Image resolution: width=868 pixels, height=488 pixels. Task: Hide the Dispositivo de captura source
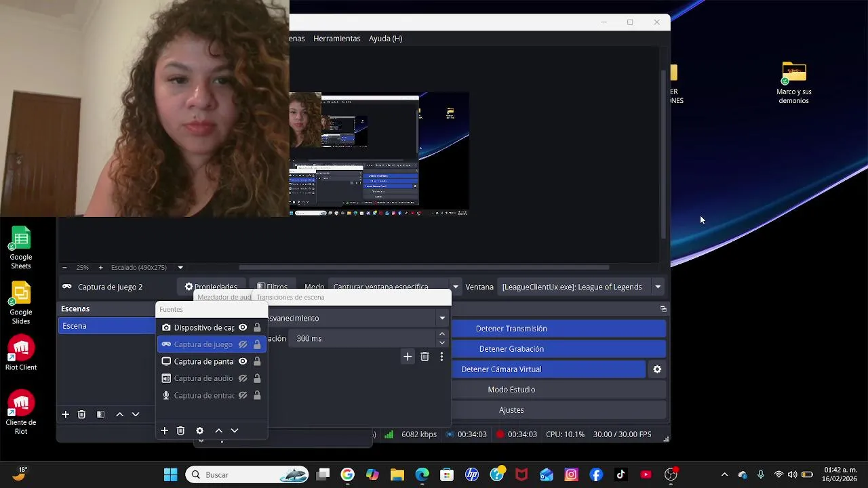point(243,327)
